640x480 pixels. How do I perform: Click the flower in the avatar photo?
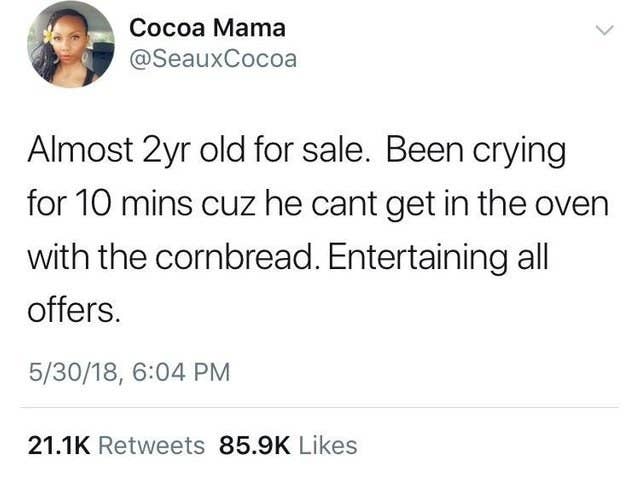tap(49, 35)
